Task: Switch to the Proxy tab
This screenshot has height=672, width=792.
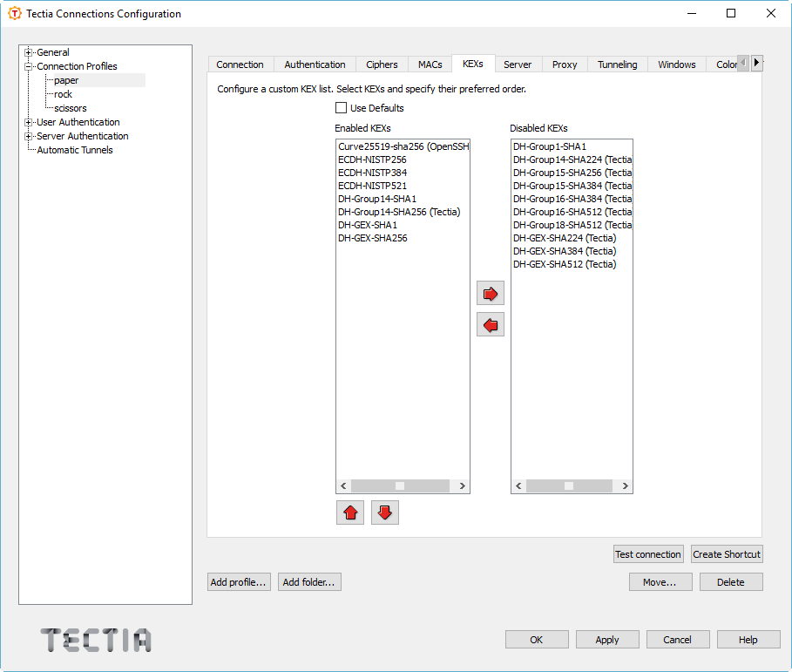Action: coord(564,64)
